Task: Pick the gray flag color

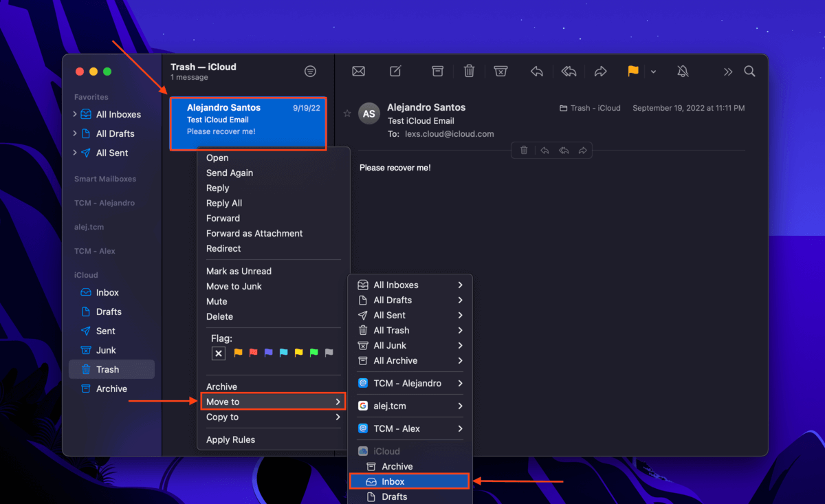Action: tap(329, 353)
